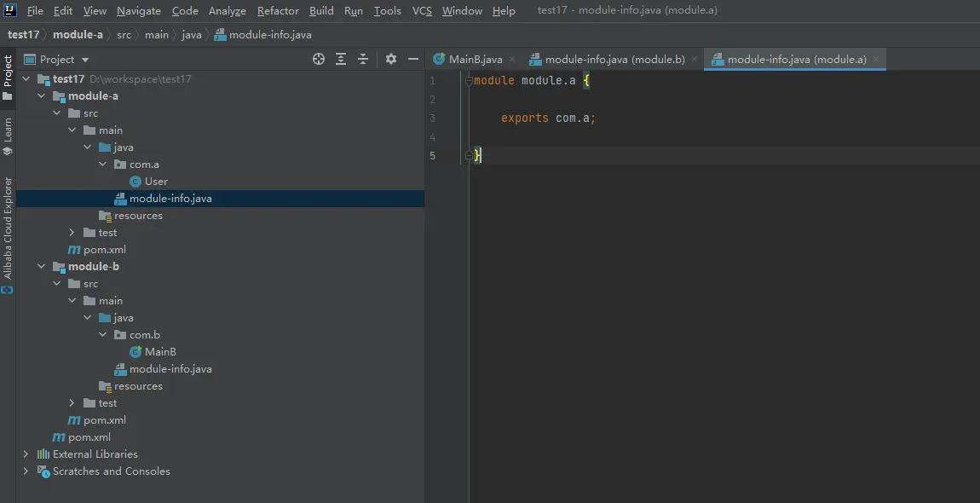Open the Refactor menu
Screen dimensions: 980x503
point(278,11)
